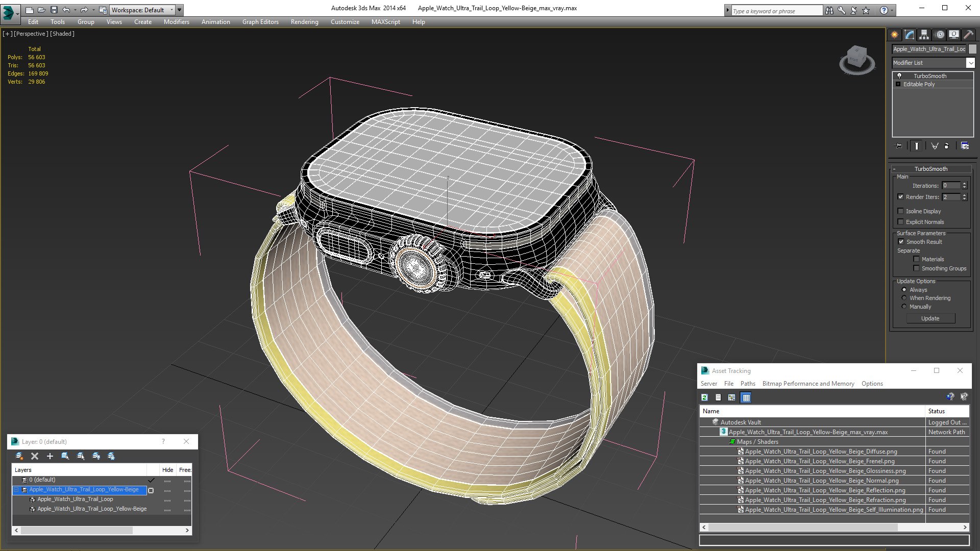Viewport: 980px width, 551px height.
Task: Open Bitmap Performance and Memory menu
Action: pyautogui.click(x=808, y=384)
